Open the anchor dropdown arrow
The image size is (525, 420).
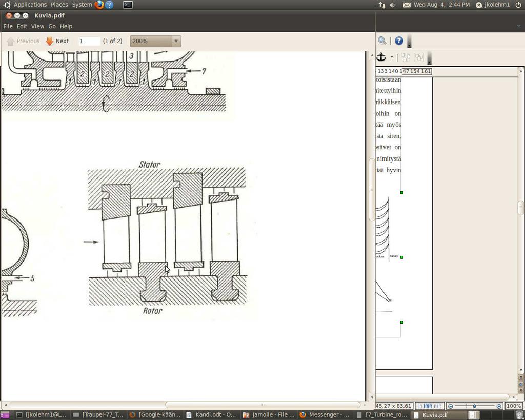click(391, 57)
